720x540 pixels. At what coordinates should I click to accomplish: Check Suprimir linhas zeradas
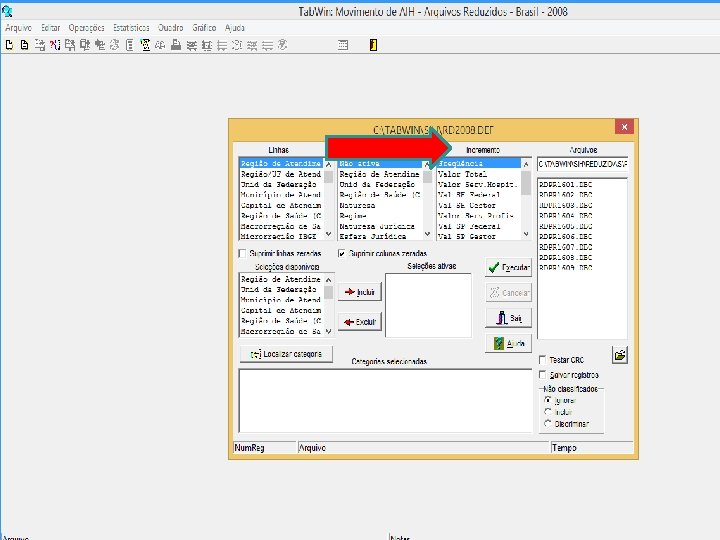pyautogui.click(x=242, y=253)
